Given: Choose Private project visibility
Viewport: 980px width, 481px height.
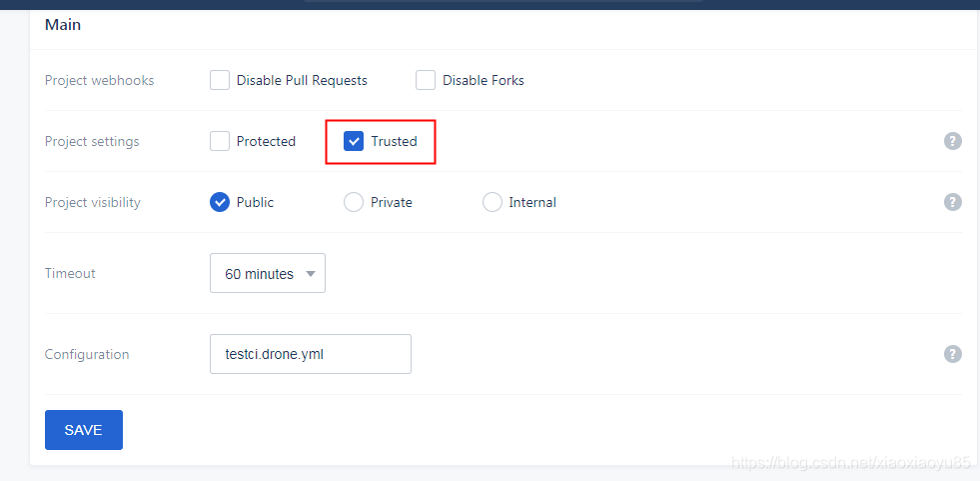Looking at the screenshot, I should click(354, 202).
